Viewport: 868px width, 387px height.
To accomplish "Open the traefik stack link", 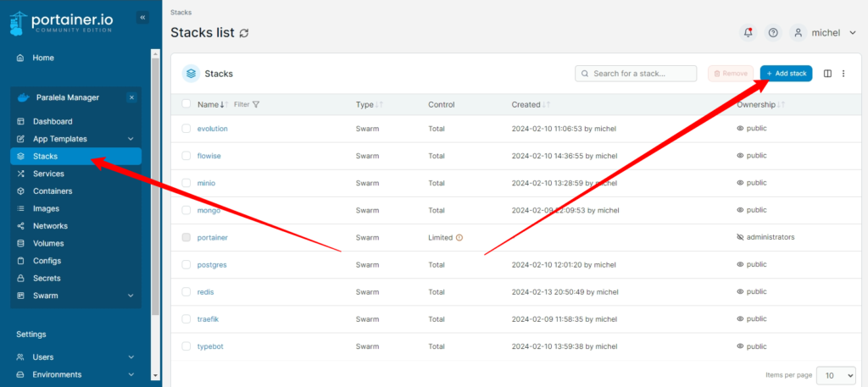I will pyautogui.click(x=209, y=319).
